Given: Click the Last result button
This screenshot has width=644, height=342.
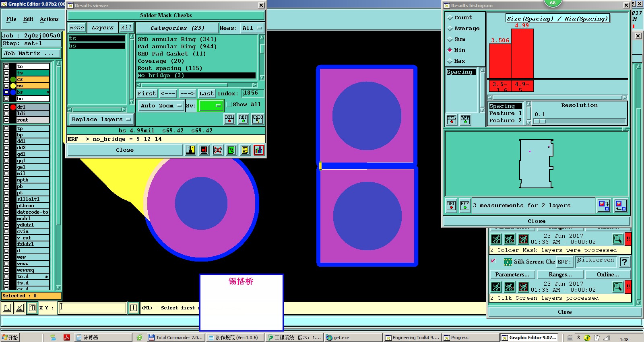Looking at the screenshot, I should (x=206, y=94).
